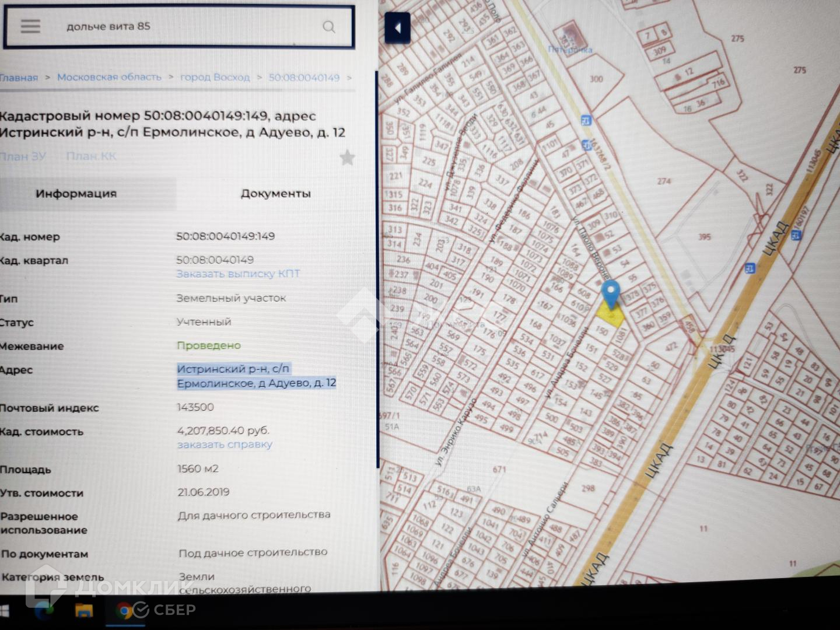The image size is (840, 630).
Task: Click parcel 298 on the map
Action: tap(588, 488)
